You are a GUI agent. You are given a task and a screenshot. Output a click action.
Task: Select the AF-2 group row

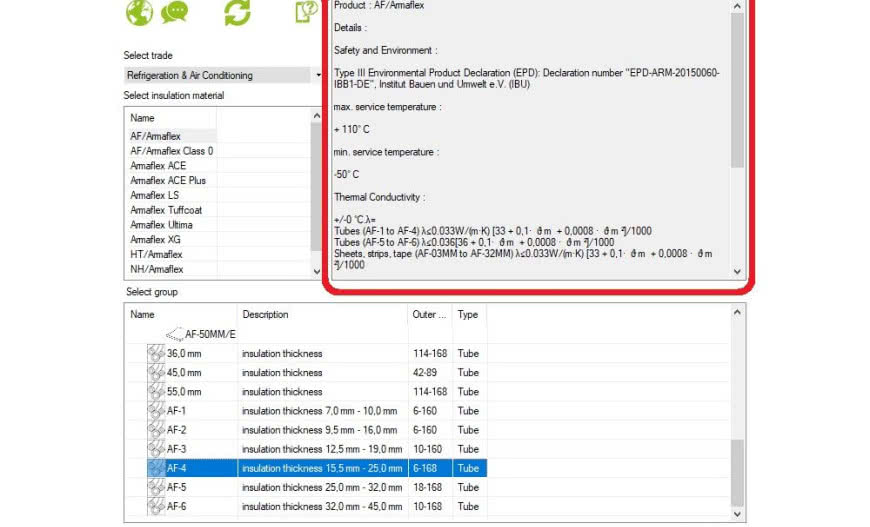[x=177, y=430]
